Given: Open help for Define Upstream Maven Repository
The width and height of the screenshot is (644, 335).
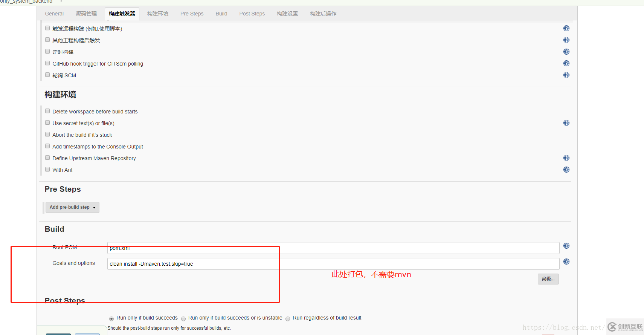Looking at the screenshot, I should tap(566, 158).
